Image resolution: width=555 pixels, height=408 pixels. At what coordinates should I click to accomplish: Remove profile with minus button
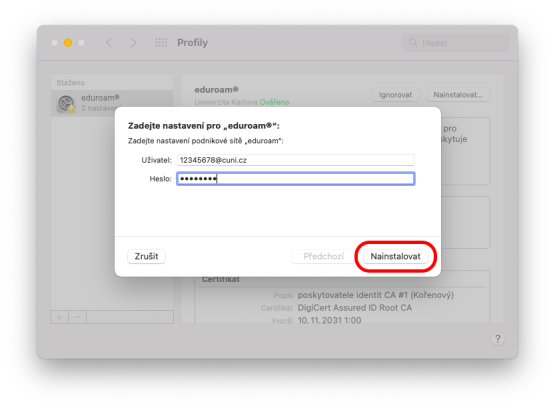[x=78, y=317]
